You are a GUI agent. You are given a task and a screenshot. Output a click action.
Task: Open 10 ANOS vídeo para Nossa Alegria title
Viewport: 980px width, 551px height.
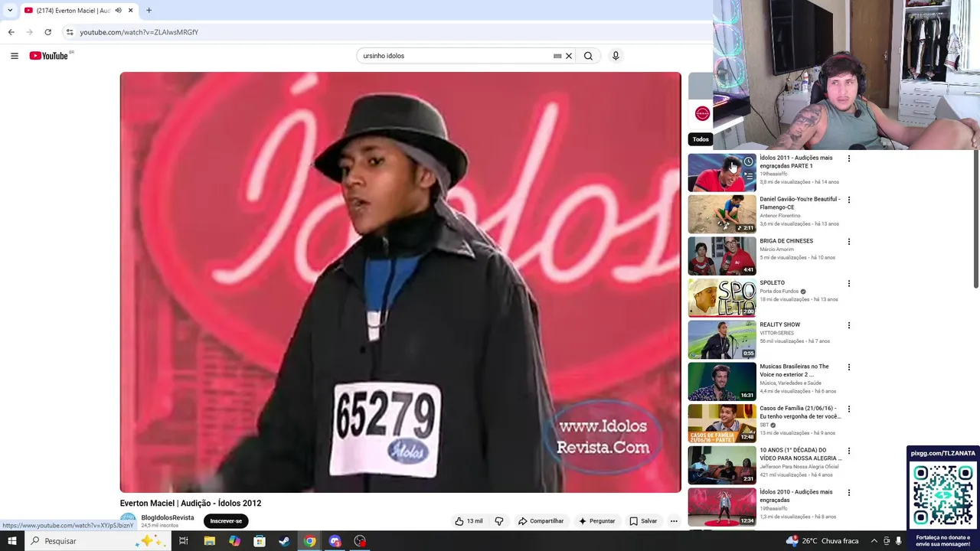click(800, 455)
